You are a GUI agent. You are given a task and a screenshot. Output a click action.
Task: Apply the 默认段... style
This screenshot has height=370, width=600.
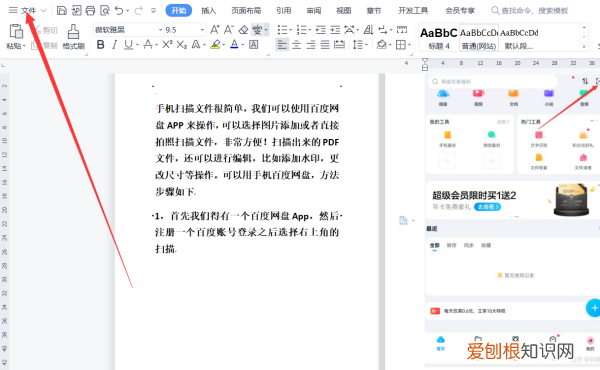click(x=519, y=38)
